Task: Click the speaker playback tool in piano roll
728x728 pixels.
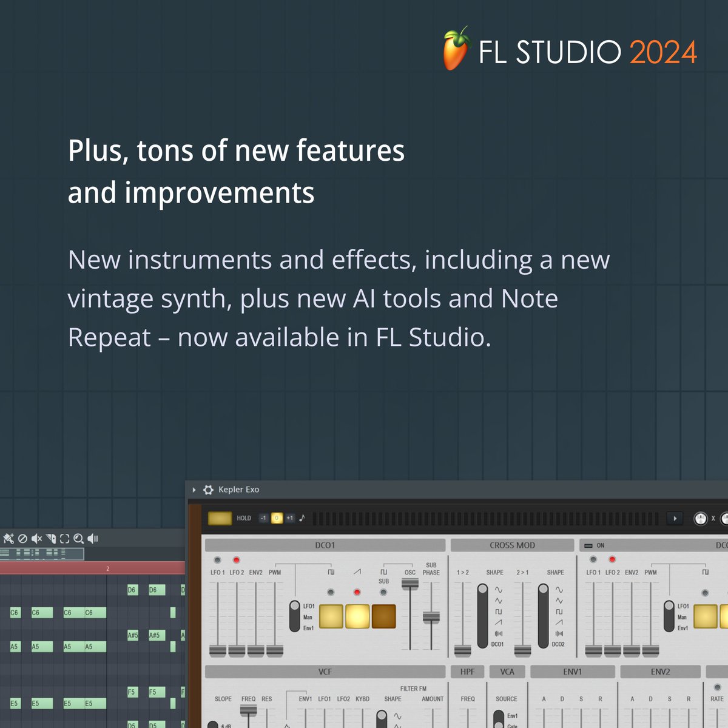Action: 93,538
